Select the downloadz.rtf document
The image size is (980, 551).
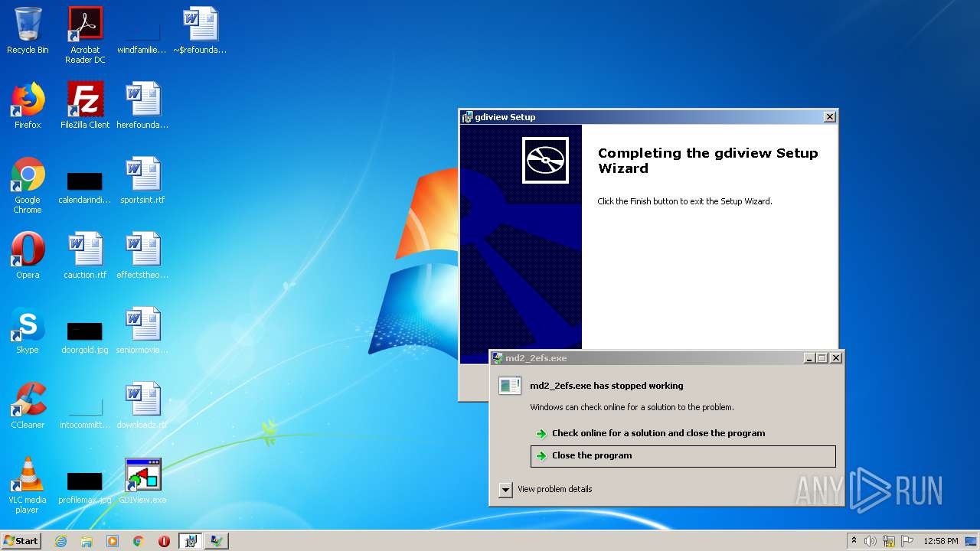tap(142, 406)
